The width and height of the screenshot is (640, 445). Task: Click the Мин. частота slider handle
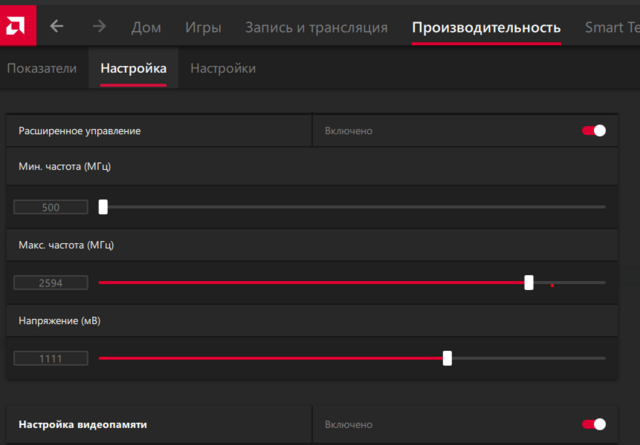click(103, 207)
